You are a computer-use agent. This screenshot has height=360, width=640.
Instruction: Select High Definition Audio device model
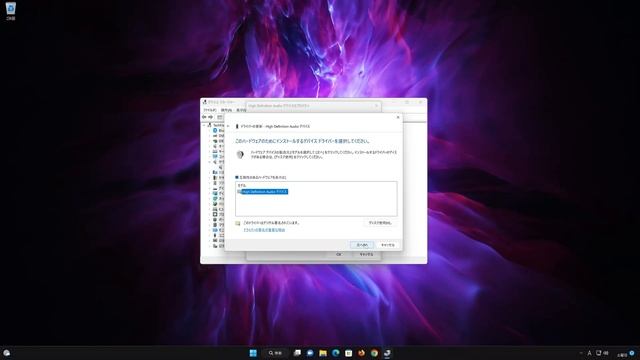(x=264, y=191)
